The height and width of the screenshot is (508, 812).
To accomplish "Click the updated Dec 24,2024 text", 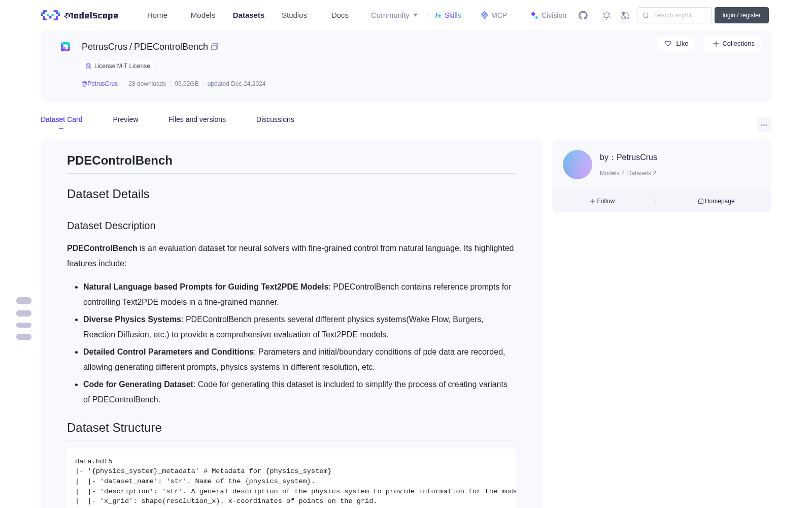I will pyautogui.click(x=236, y=84).
